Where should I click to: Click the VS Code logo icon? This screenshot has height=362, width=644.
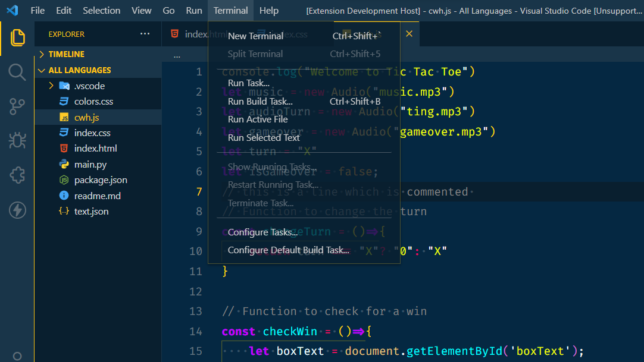(12, 10)
